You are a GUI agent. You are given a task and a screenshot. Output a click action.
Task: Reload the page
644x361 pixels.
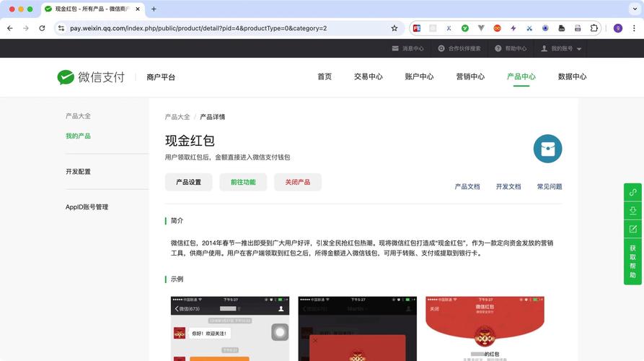(x=42, y=28)
